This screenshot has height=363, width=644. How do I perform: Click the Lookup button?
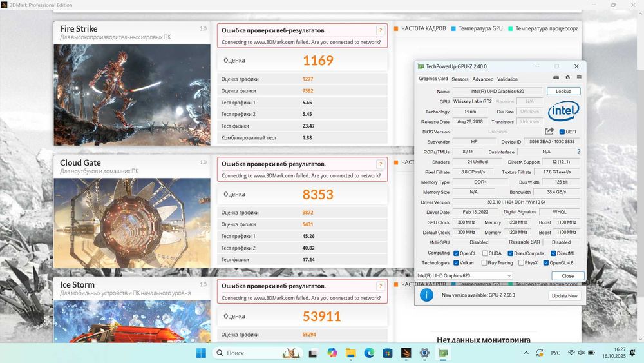pyautogui.click(x=563, y=92)
